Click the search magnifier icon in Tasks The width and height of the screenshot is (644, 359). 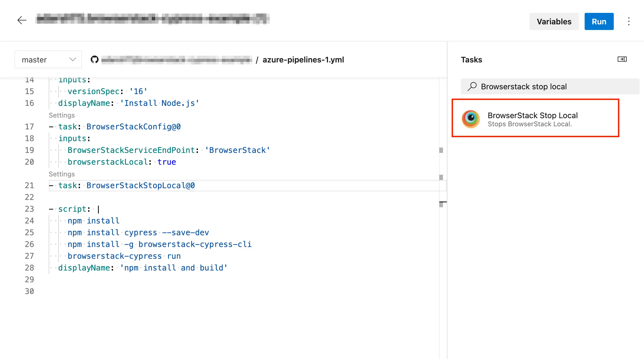(x=472, y=87)
